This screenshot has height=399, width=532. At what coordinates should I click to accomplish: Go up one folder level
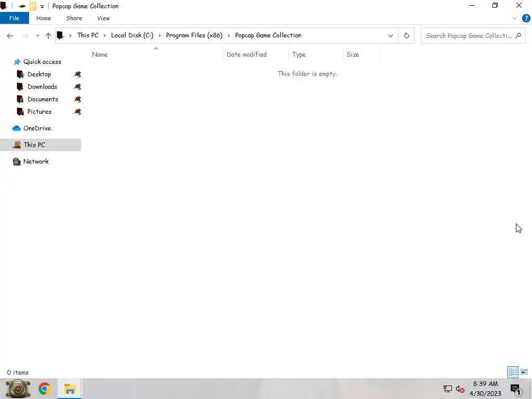(48, 36)
